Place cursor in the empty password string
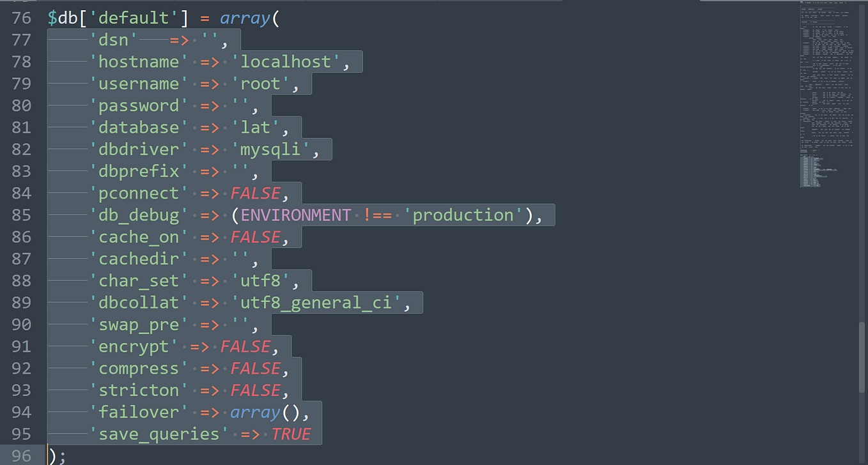868x465 pixels. pyautogui.click(x=240, y=106)
